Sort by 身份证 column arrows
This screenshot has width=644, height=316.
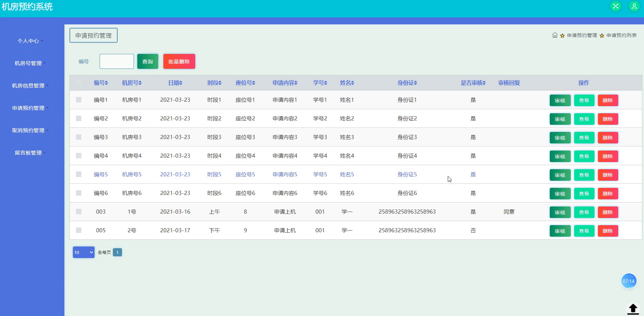tap(416, 83)
